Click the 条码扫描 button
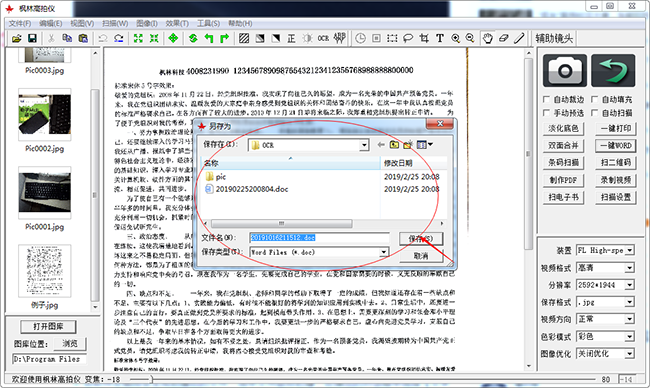 pyautogui.click(x=563, y=162)
